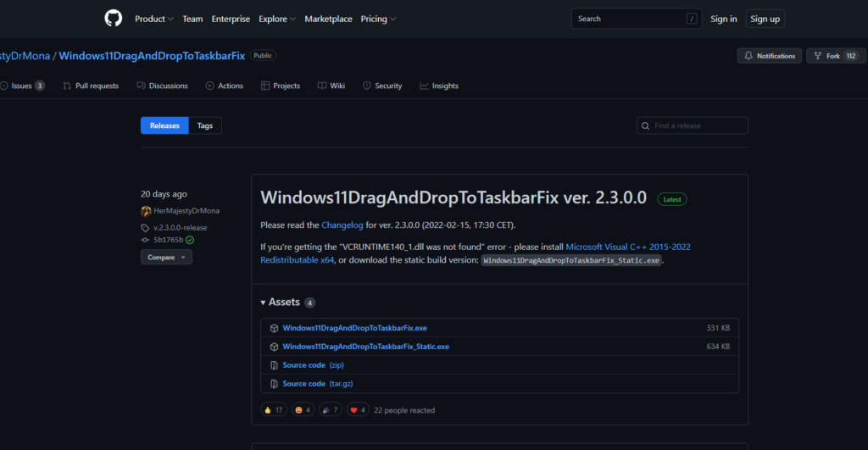Open the Marketplace page
Screen dimensions: 868x450
(x=328, y=19)
